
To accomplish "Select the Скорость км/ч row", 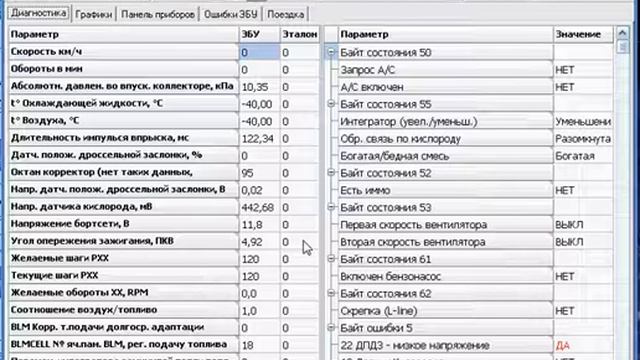I will click(123, 52).
